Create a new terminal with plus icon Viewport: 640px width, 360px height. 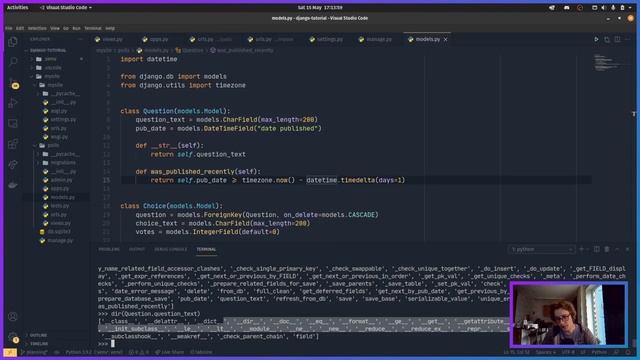point(582,249)
